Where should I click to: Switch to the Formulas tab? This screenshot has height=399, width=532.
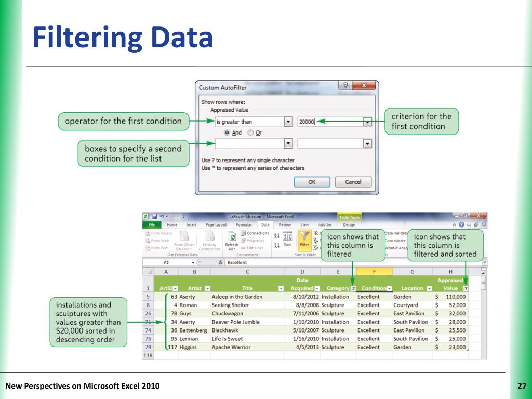coord(244,224)
